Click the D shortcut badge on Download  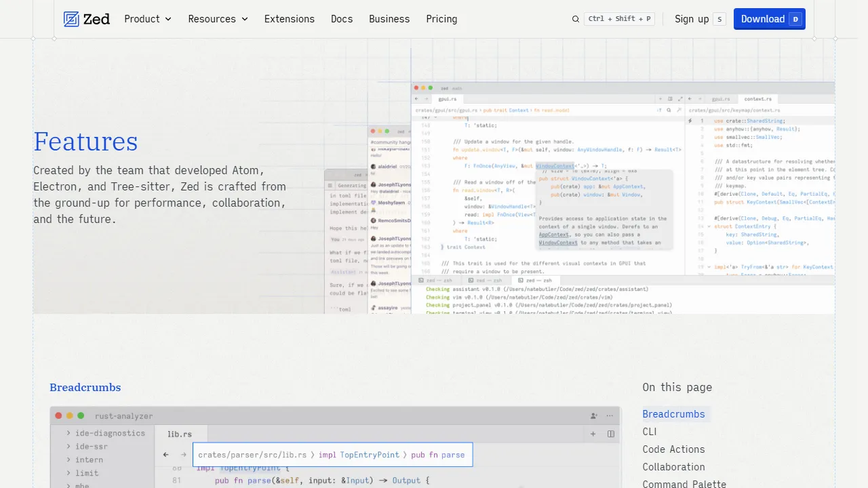pyautogui.click(x=795, y=19)
